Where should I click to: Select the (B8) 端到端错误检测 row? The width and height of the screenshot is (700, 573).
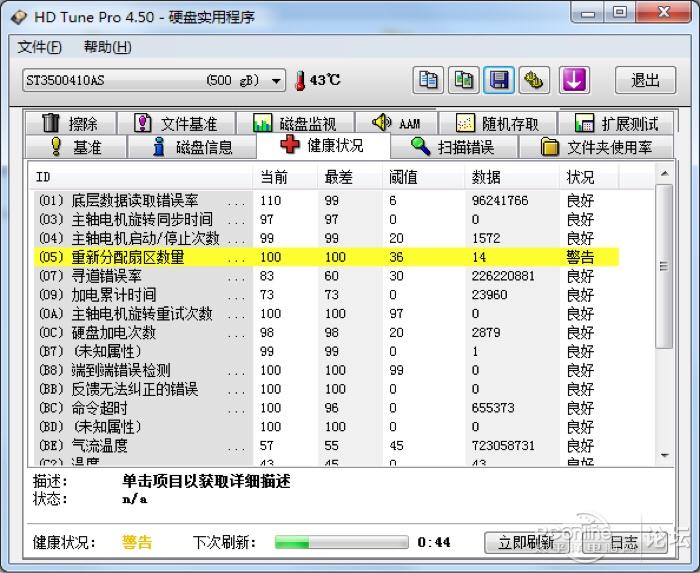pos(327,370)
